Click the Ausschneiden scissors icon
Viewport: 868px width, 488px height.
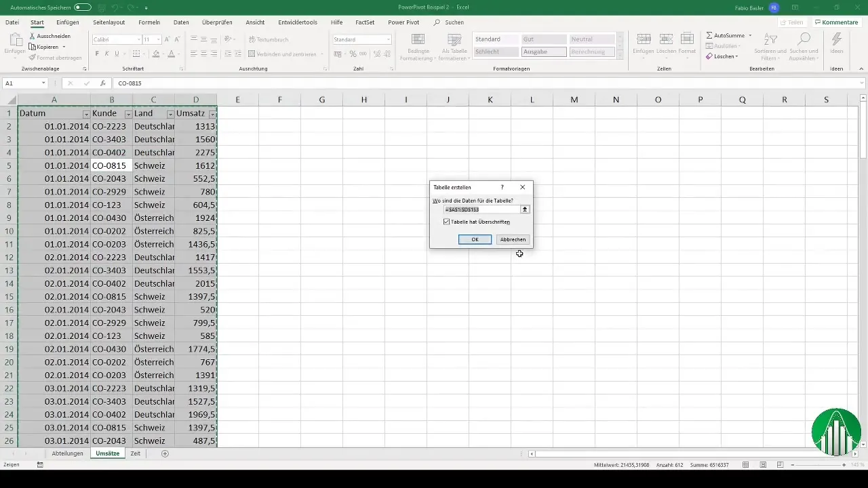[x=33, y=36]
